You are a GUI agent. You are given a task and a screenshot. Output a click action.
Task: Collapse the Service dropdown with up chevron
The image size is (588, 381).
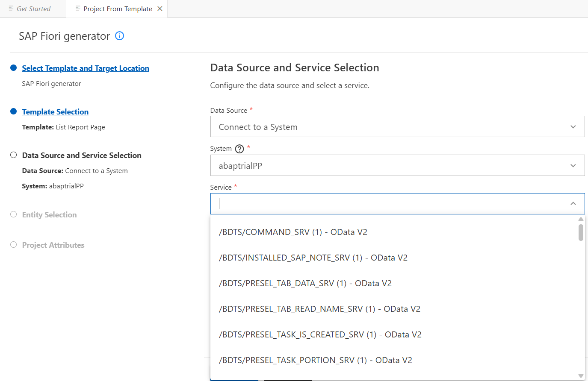[x=573, y=204]
